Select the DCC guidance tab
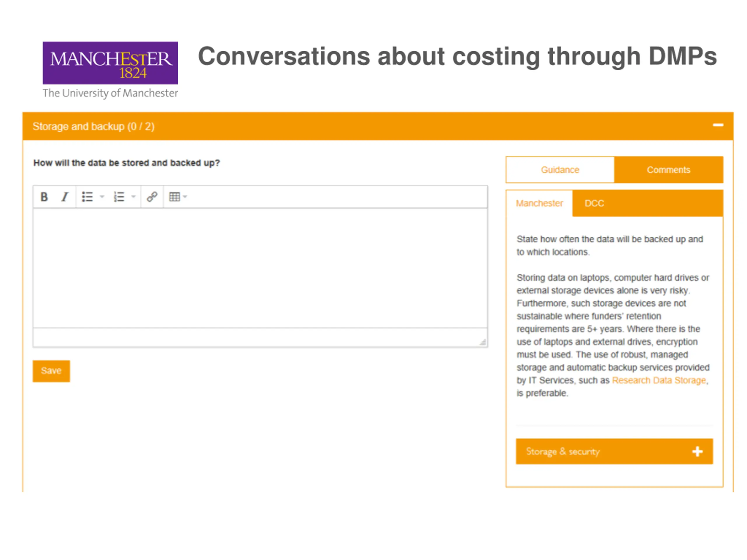Viewport: 747px width, 560px height. [x=594, y=203]
